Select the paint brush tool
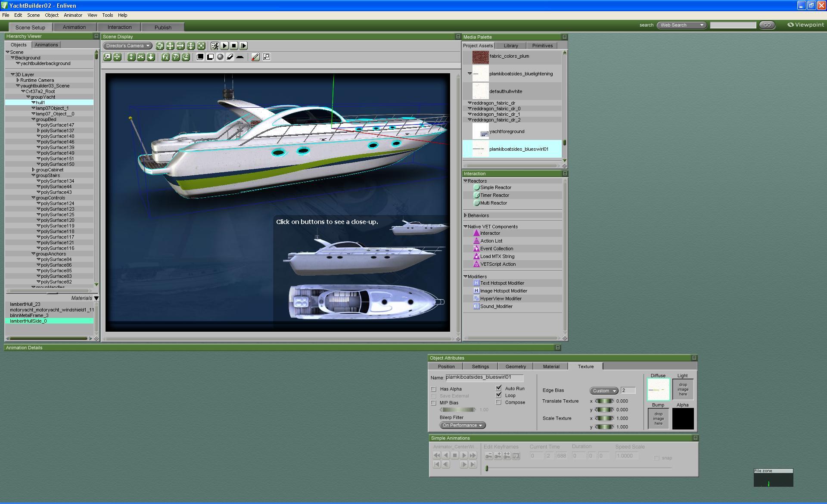 point(255,57)
